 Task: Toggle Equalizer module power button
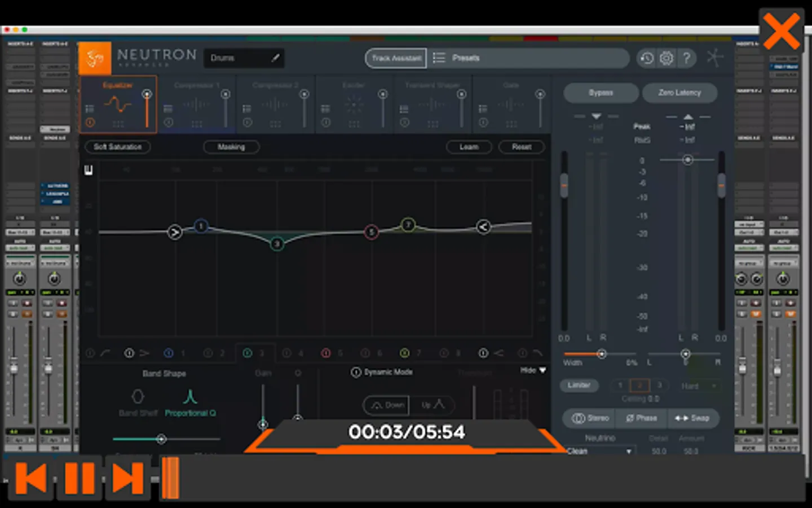90,122
